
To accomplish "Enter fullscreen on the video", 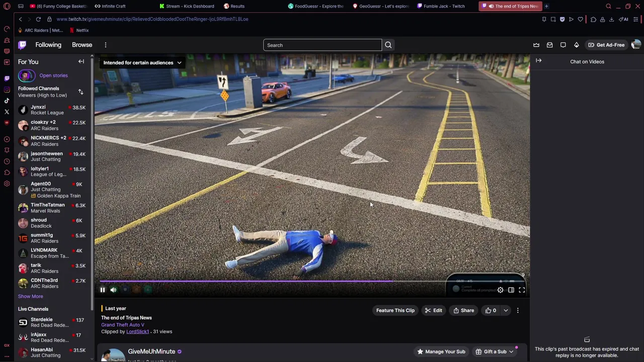I will 522,290.
